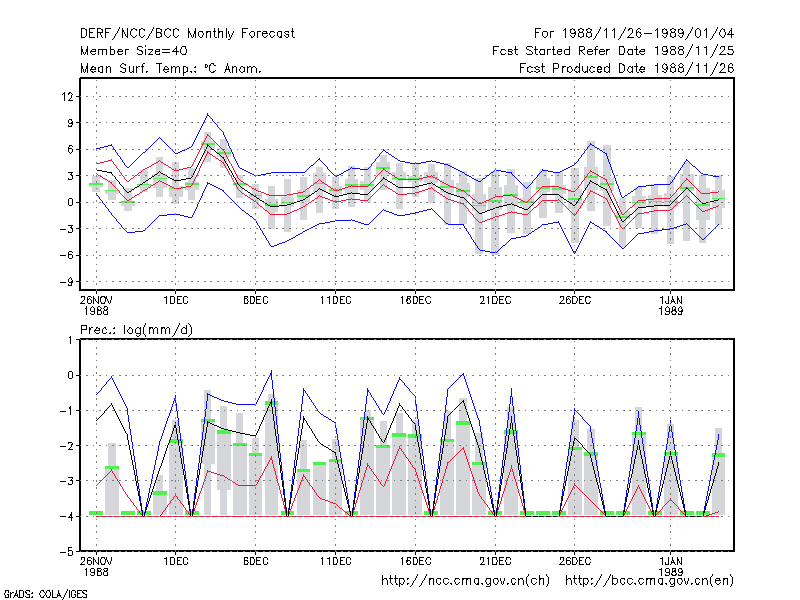
Task: Click the -5 value on precipitation y-axis
Action: (66, 552)
